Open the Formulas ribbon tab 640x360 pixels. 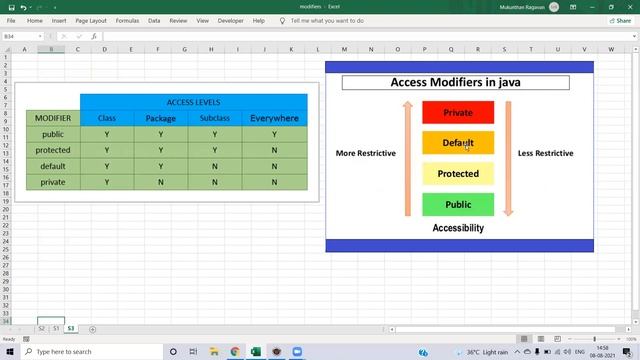127,20
